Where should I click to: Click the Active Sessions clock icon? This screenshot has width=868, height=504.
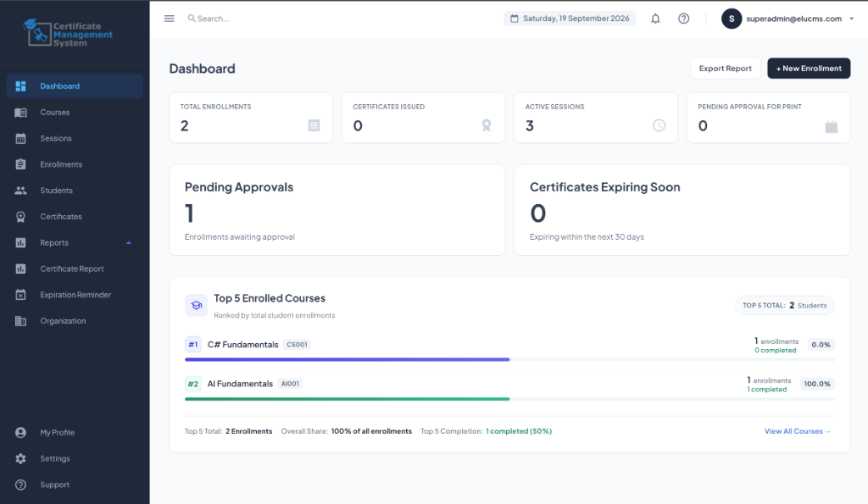(659, 125)
